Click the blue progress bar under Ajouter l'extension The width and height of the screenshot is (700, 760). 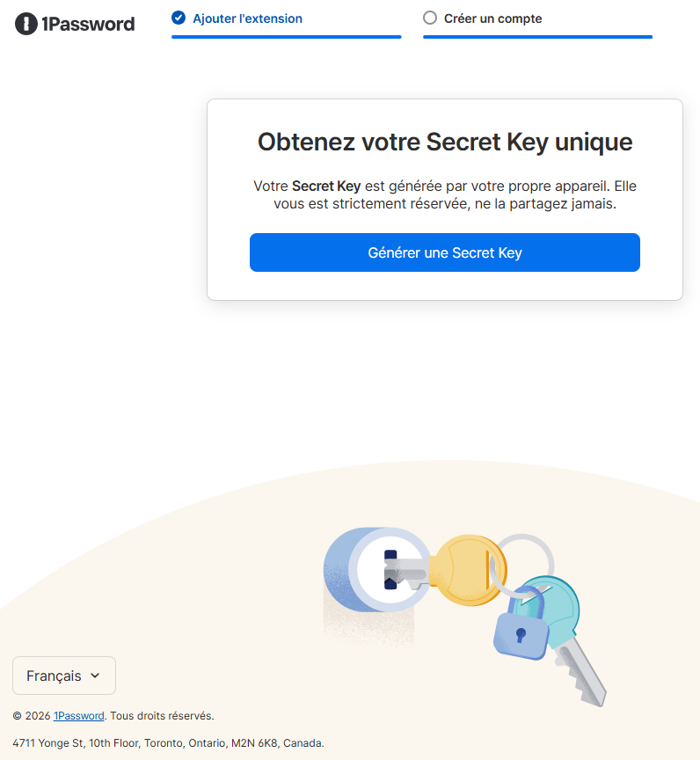[x=286, y=36]
